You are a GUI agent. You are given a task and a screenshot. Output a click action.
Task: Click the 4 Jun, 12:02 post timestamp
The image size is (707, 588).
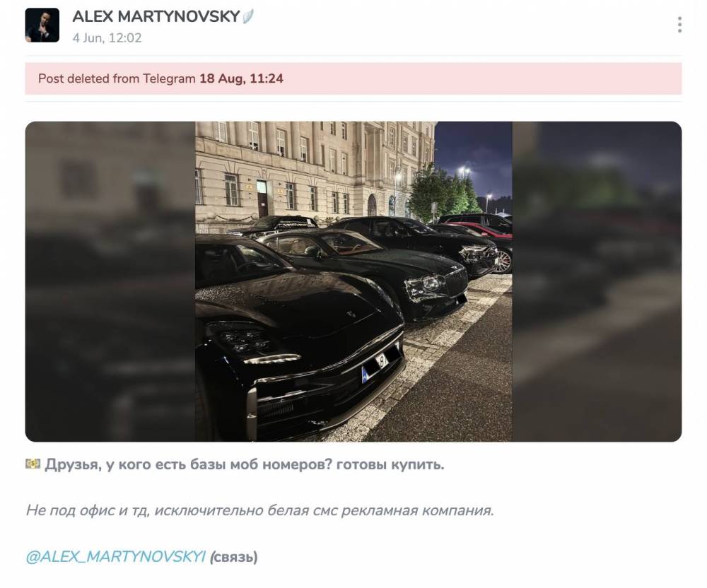(x=107, y=38)
